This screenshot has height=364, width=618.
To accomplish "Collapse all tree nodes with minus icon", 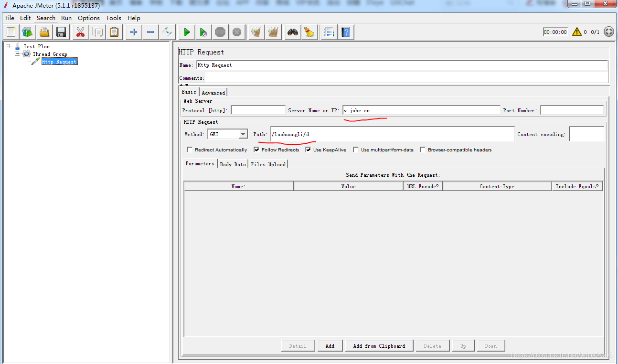I will pyautogui.click(x=150, y=32).
